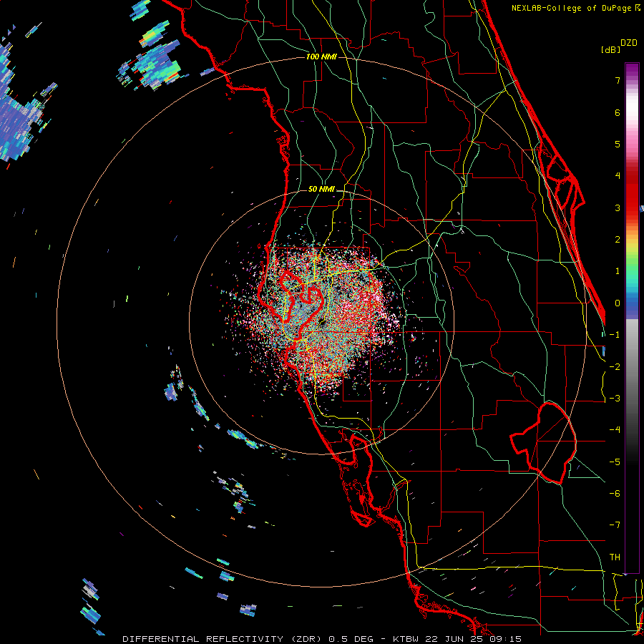
Task: Click the -2 value on color scale
Action: click(615, 367)
